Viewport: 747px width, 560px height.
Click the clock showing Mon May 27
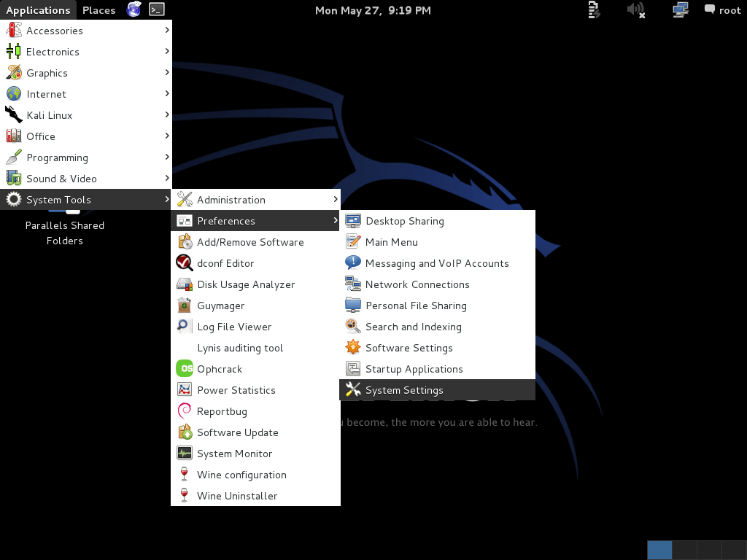[373, 10]
